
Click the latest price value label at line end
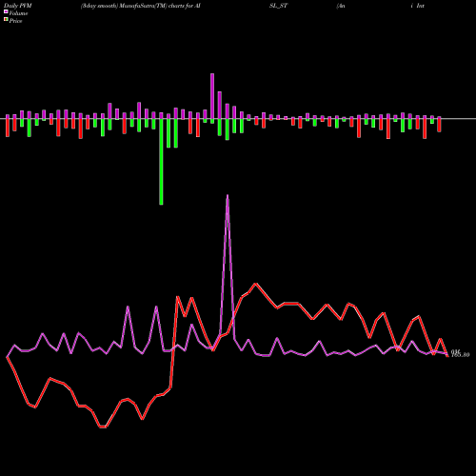(x=460, y=355)
